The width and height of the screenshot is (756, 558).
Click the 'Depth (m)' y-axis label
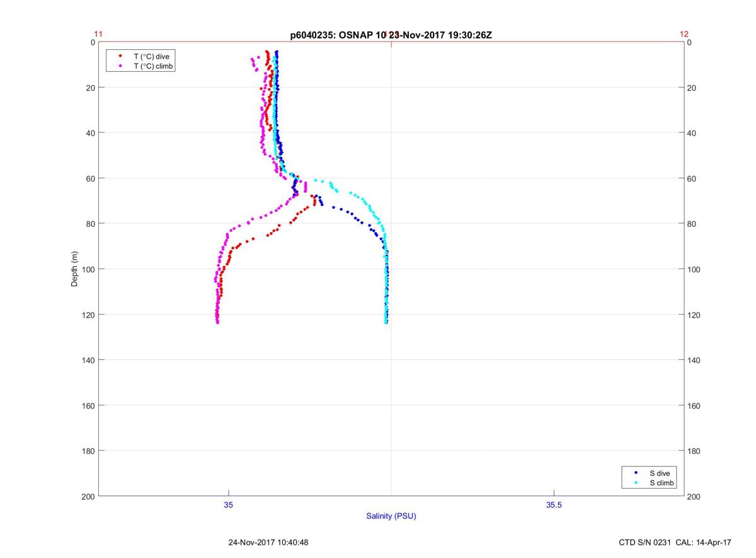click(x=74, y=269)
